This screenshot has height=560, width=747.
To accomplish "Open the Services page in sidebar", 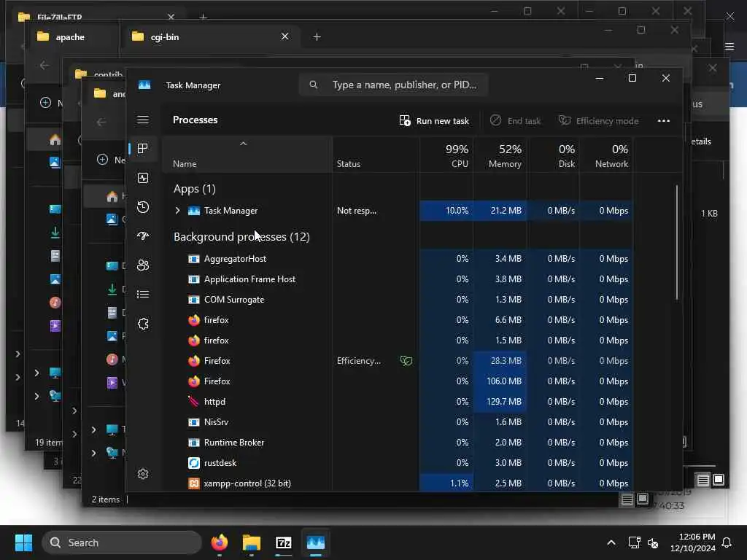I will click(x=143, y=324).
